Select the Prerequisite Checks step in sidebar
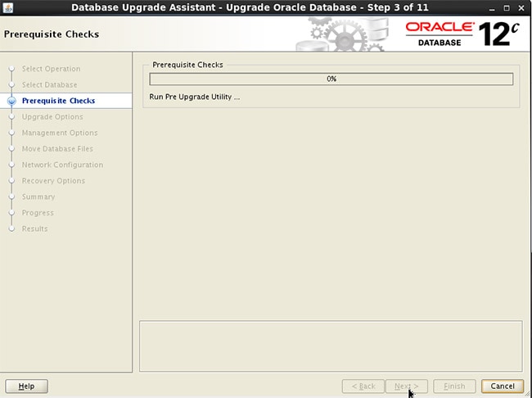The width and height of the screenshot is (532, 398). click(x=58, y=101)
